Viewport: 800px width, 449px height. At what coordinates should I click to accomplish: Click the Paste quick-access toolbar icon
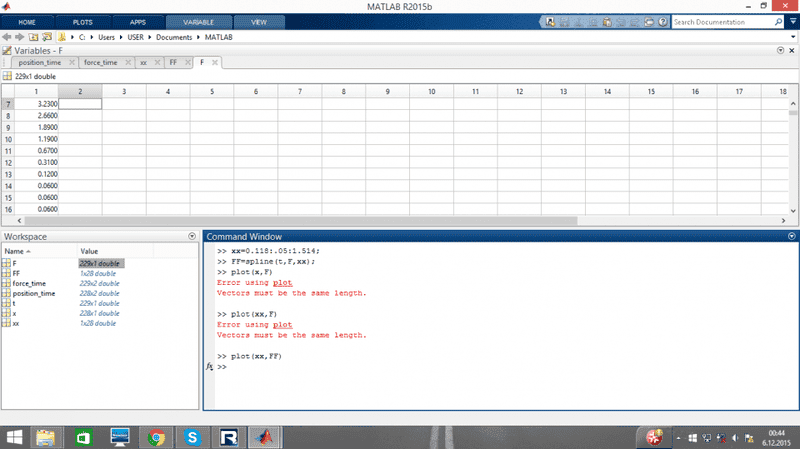(x=607, y=22)
